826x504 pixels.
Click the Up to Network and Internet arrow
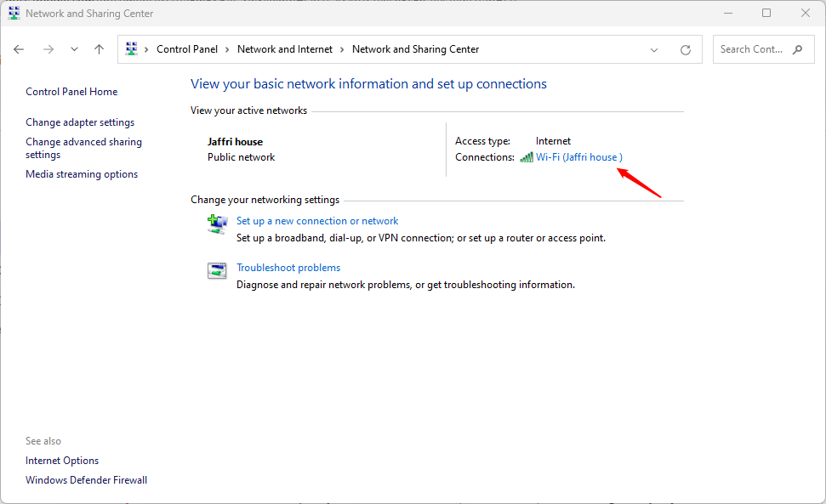(x=99, y=49)
